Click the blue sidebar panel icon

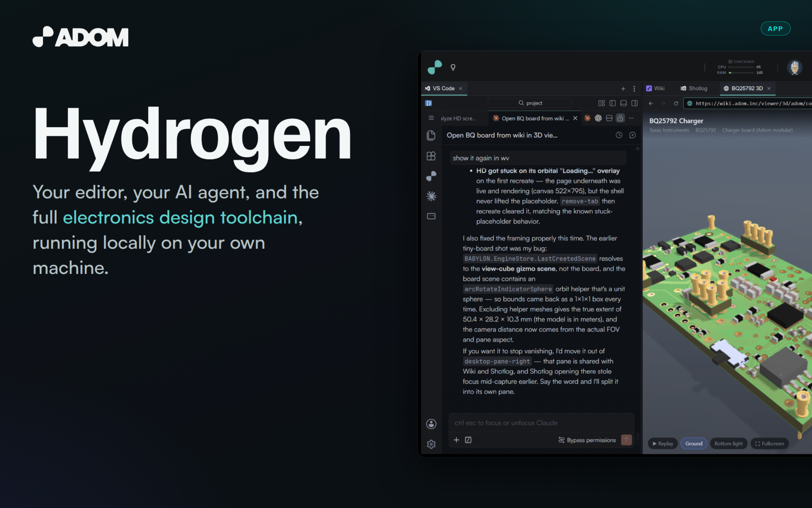(428, 103)
